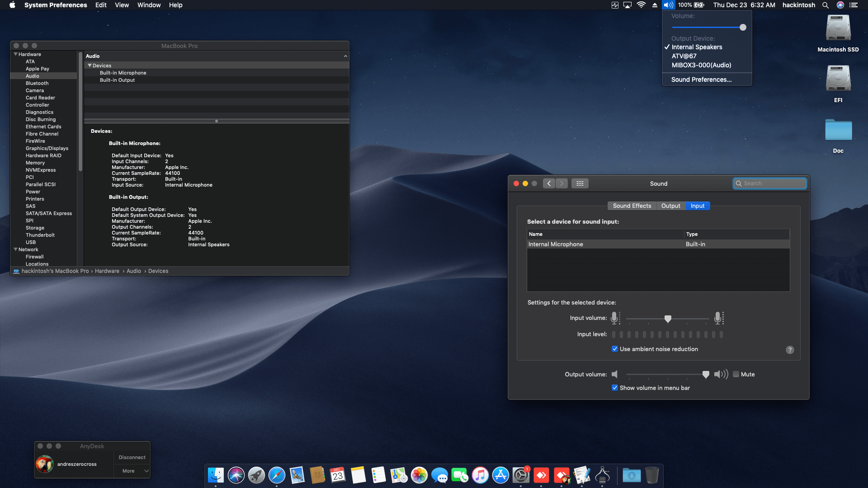Collapse the Hardware section in System Information sidebar
The width and height of the screenshot is (868, 488).
click(x=16, y=54)
